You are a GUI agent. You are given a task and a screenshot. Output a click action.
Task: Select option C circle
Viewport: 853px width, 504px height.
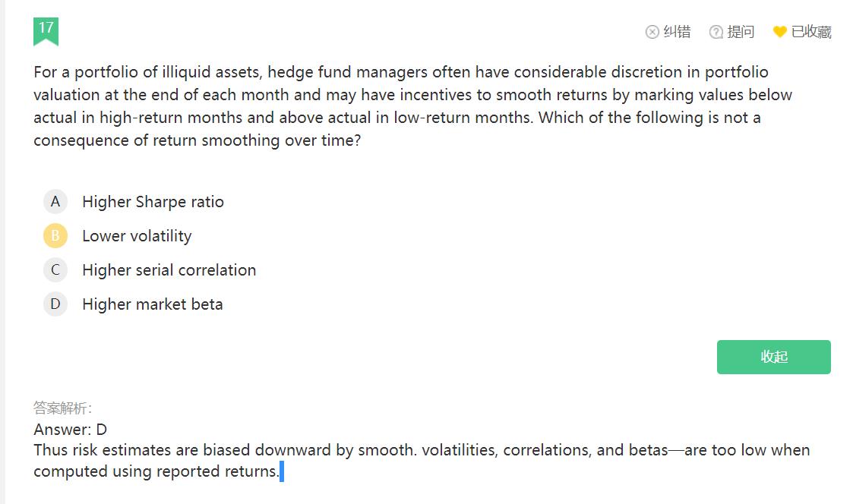(55, 270)
